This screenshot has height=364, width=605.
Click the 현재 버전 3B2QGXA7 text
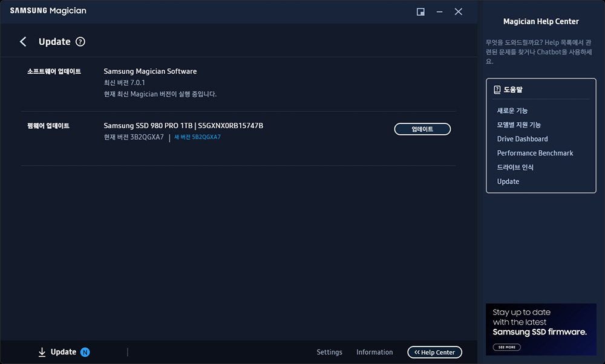coord(134,137)
